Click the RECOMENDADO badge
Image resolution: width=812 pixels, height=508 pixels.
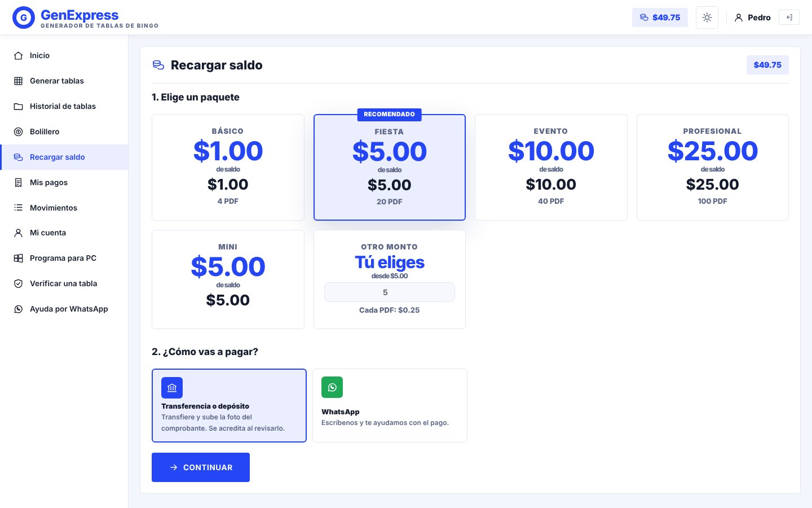point(390,114)
